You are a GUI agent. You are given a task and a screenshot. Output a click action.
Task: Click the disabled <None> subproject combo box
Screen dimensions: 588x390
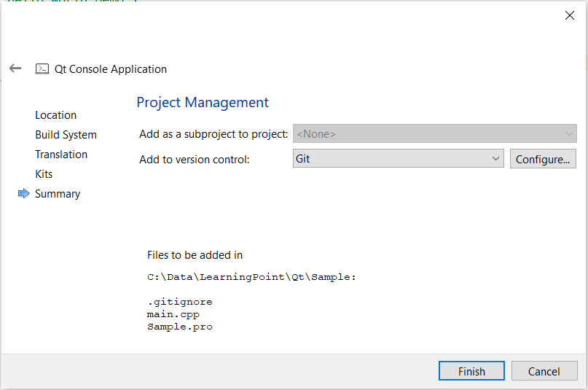tap(434, 133)
